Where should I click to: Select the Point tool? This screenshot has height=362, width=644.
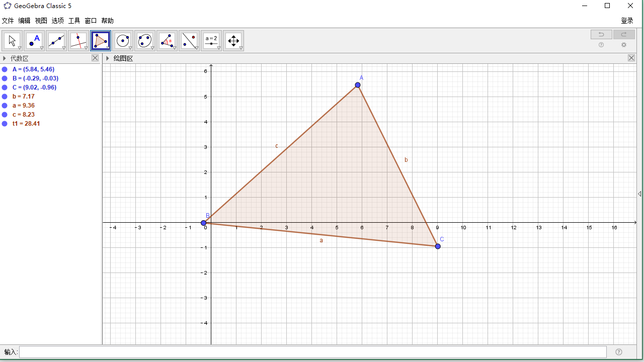34,40
